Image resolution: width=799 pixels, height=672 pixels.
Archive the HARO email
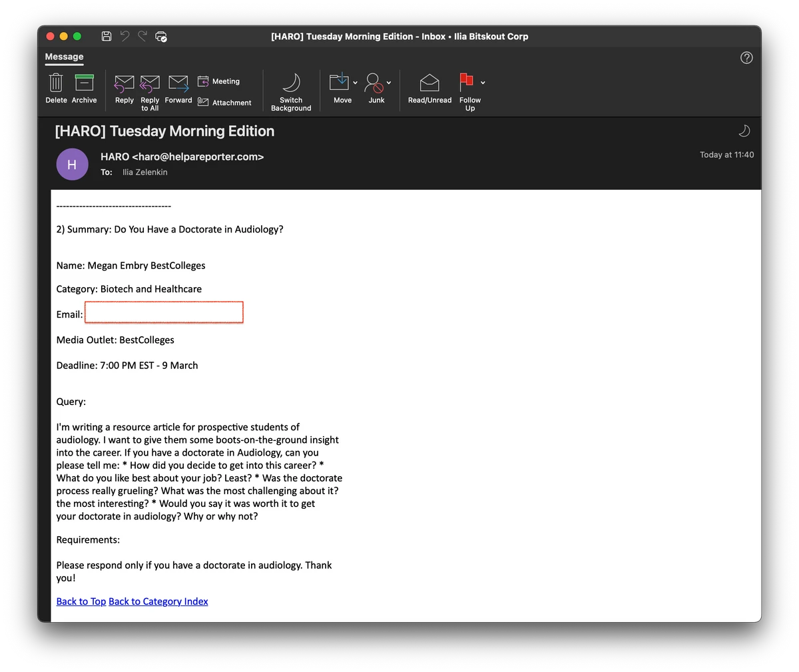click(x=84, y=89)
